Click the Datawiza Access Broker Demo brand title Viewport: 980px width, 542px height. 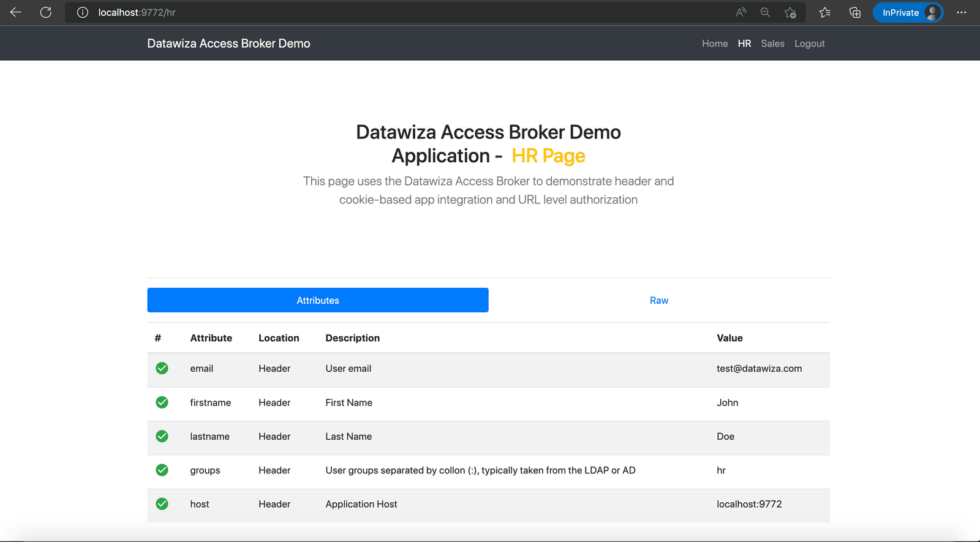(x=228, y=43)
